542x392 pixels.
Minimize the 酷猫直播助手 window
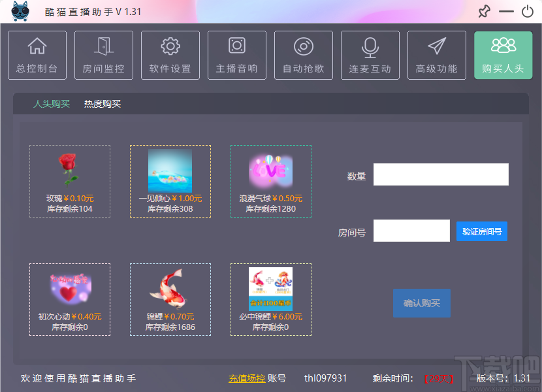pos(506,11)
